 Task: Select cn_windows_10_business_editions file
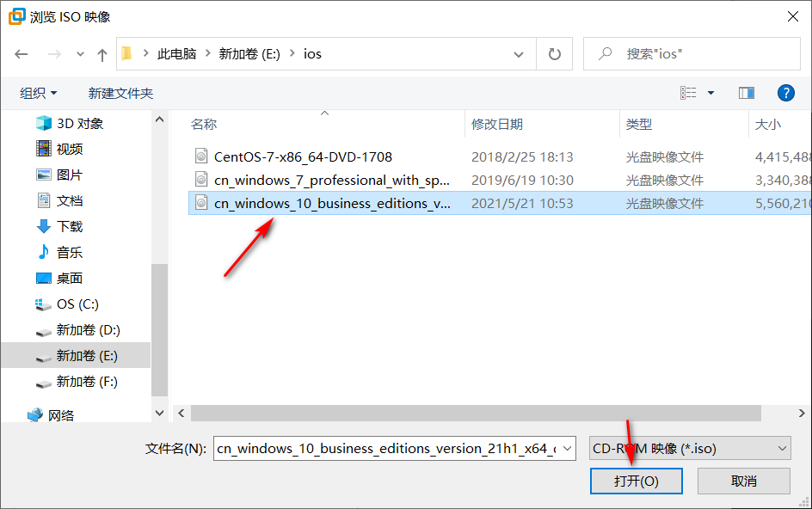click(332, 204)
